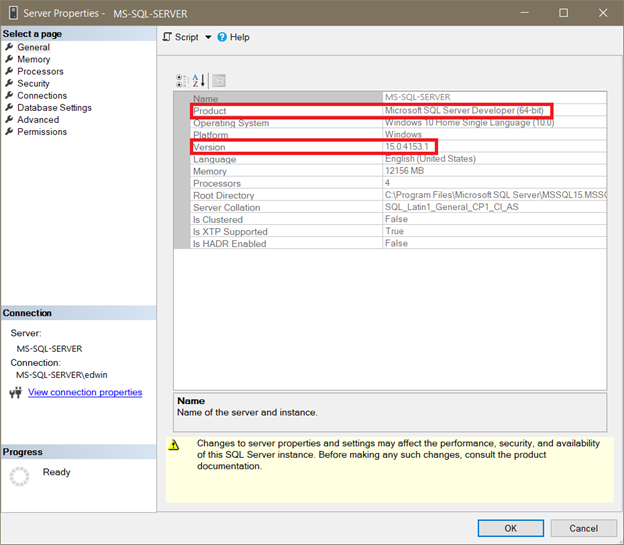This screenshot has width=624, height=545.
Task: Go to the Connections page
Action: tap(42, 96)
